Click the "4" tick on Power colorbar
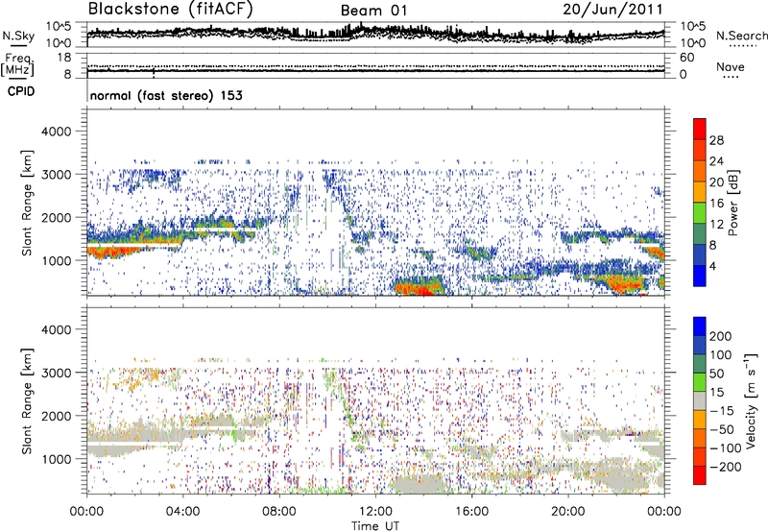768x532 pixels. point(712,266)
